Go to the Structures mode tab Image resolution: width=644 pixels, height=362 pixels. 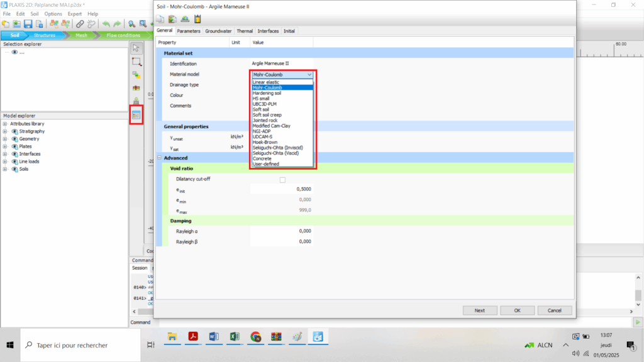coord(45,35)
